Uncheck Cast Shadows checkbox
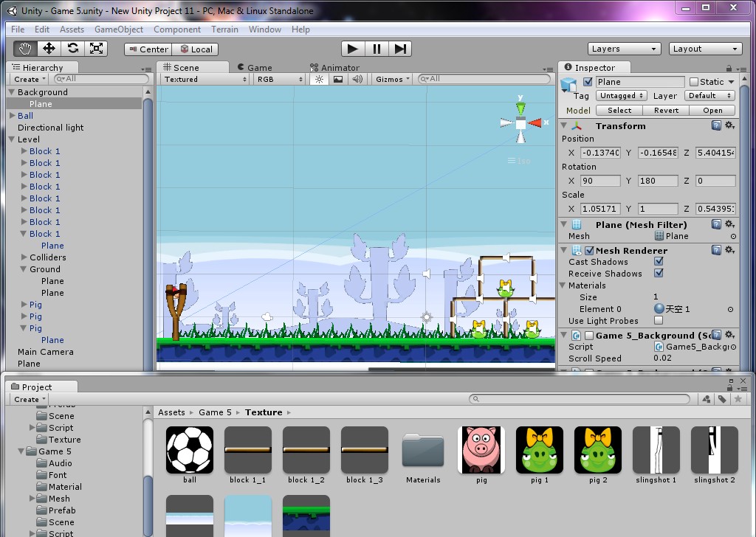This screenshot has height=537, width=756. pyautogui.click(x=659, y=262)
